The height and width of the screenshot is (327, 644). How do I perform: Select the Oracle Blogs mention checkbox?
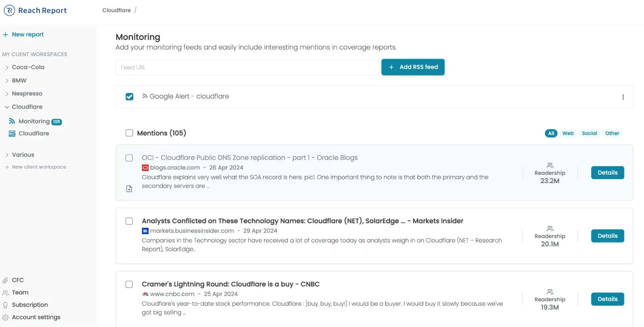(129, 158)
